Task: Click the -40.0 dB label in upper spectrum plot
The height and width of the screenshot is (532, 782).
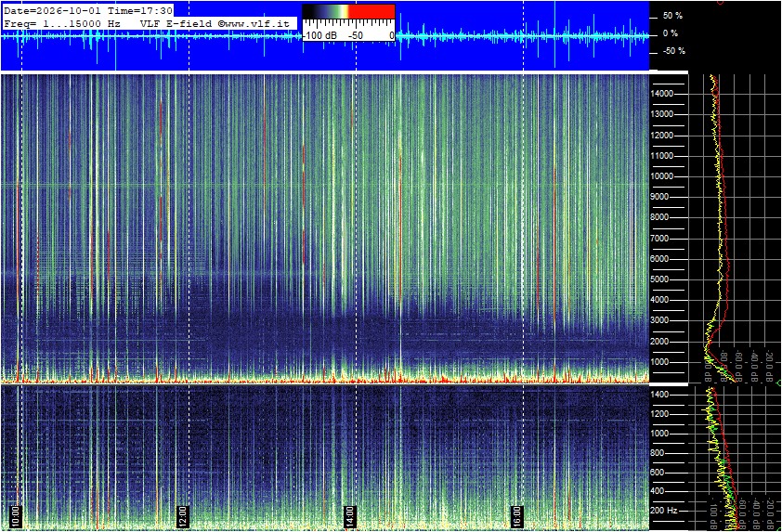Action: [x=754, y=367]
